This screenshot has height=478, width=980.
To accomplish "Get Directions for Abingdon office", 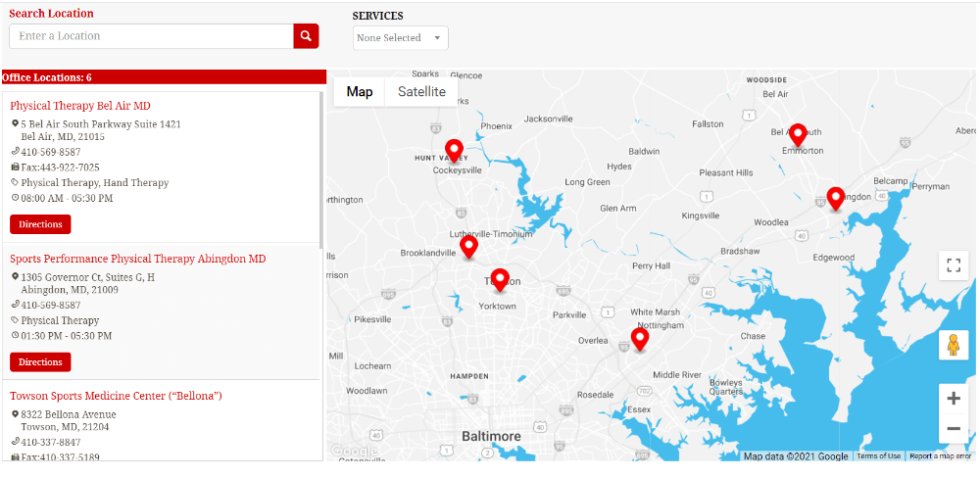I will pyautogui.click(x=40, y=361).
